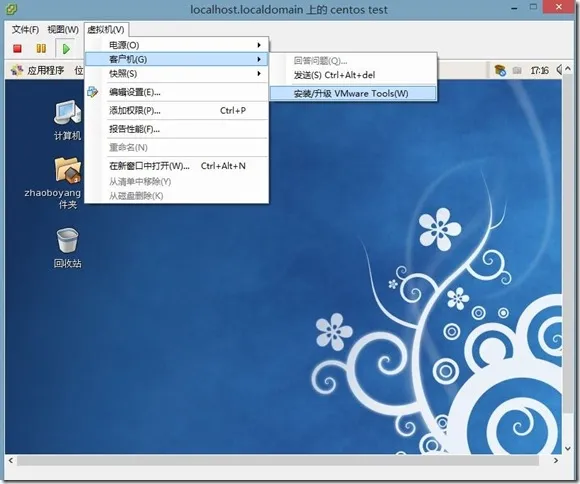580x484 pixels.
Task: Click the VMware console title bar icon
Action: 11,9
